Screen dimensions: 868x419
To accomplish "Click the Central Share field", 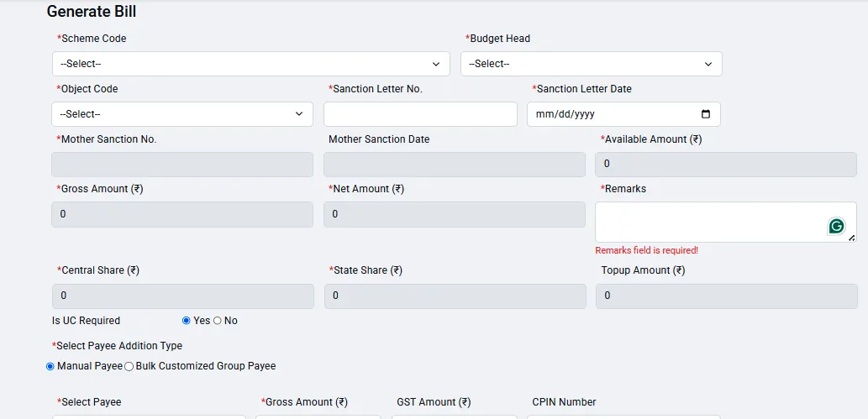I will point(182,296).
